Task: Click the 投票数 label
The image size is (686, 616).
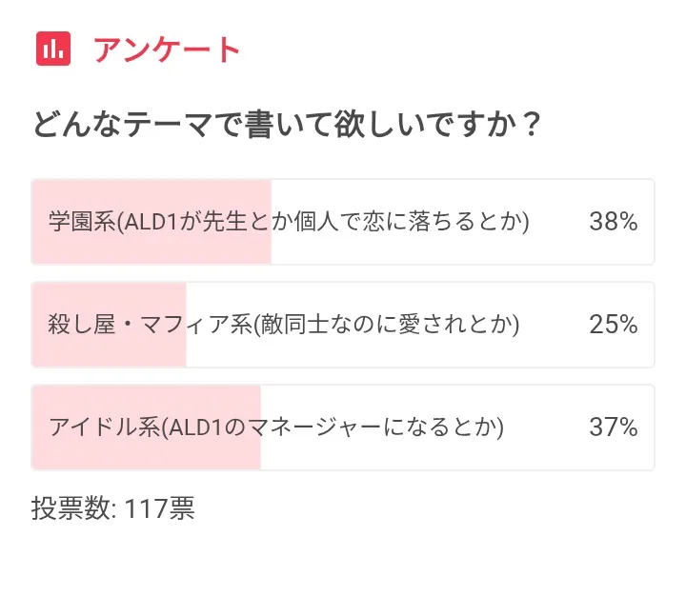Action: click(73, 507)
